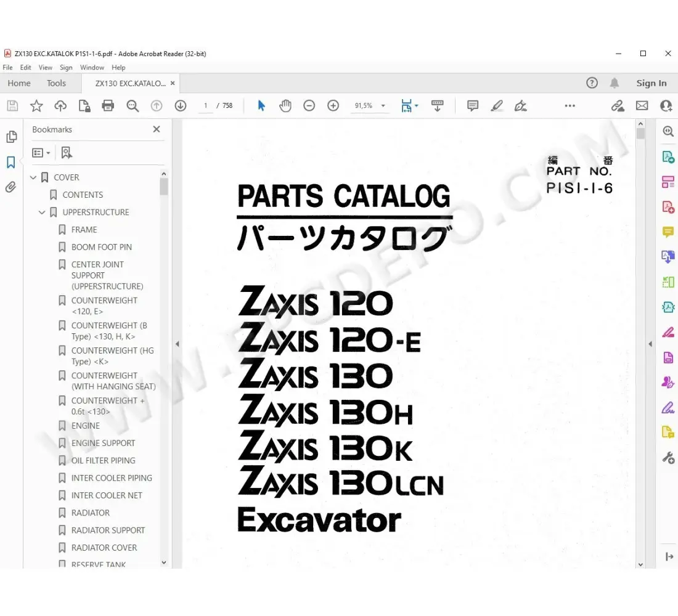
Task: Open the View menu
Action: coord(45,67)
